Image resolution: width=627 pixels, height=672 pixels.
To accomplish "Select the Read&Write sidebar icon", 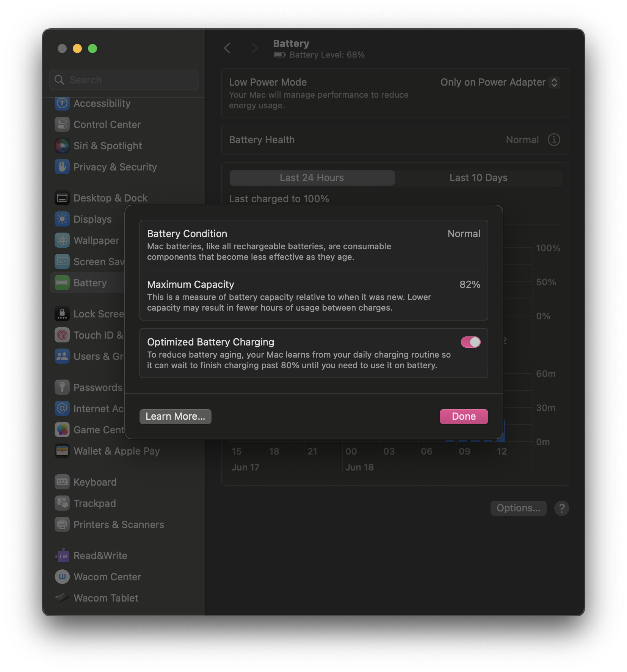I will 62,555.
